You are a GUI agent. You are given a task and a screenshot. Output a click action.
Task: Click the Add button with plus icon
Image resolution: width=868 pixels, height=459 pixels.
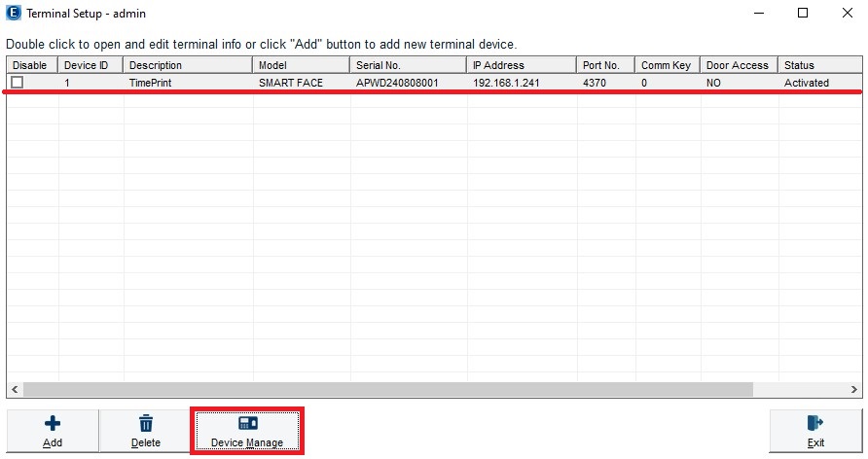click(x=53, y=432)
